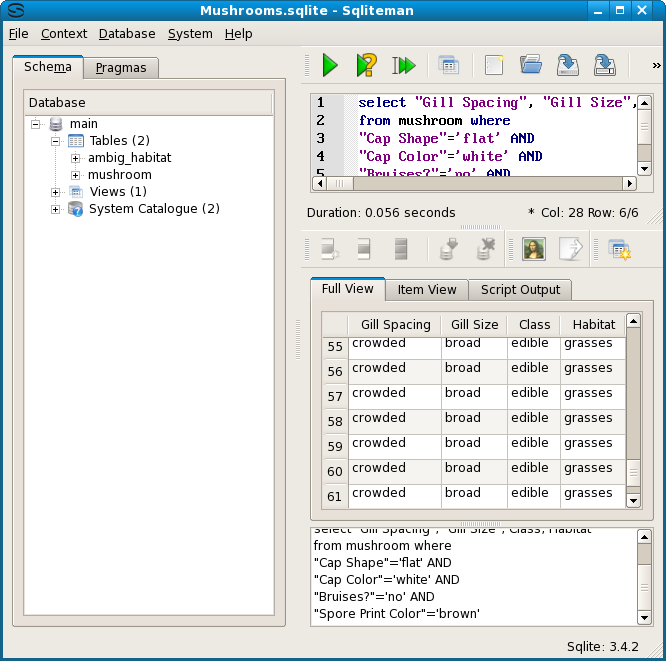The width and height of the screenshot is (666, 661).
Task: Rollback changes in the results toolbar
Action: [x=485, y=249]
